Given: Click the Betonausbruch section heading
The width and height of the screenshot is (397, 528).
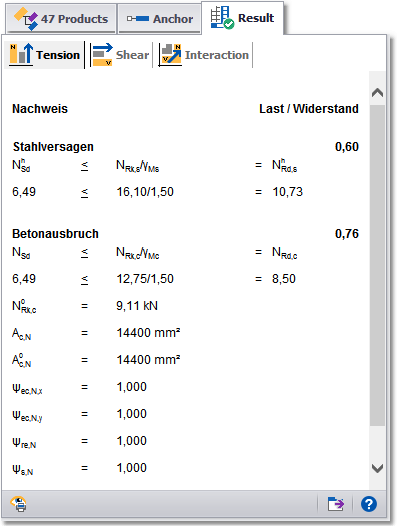Looking at the screenshot, I should (55, 234).
